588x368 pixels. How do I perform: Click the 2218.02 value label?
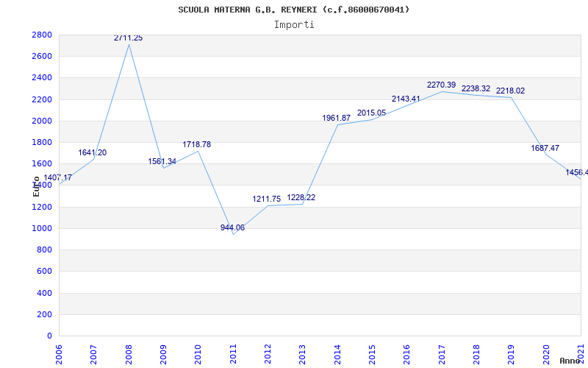[x=510, y=91]
